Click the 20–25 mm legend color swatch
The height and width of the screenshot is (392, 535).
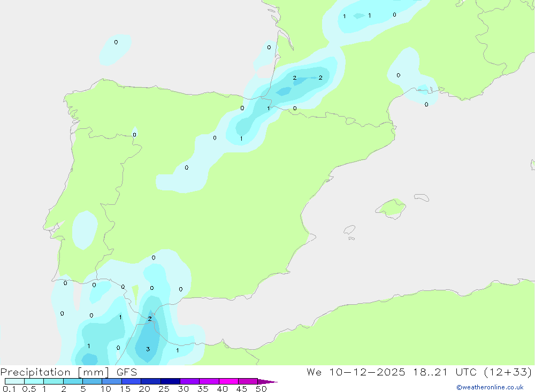(x=151, y=381)
